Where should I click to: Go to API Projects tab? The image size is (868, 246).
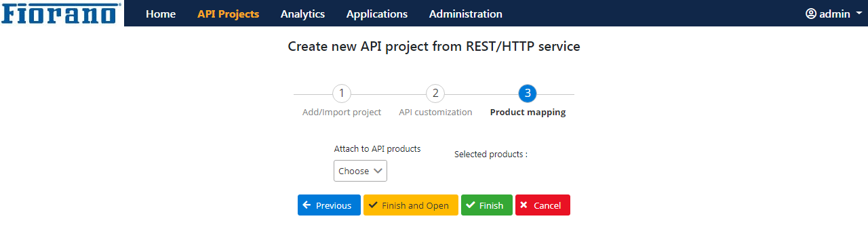[229, 14]
